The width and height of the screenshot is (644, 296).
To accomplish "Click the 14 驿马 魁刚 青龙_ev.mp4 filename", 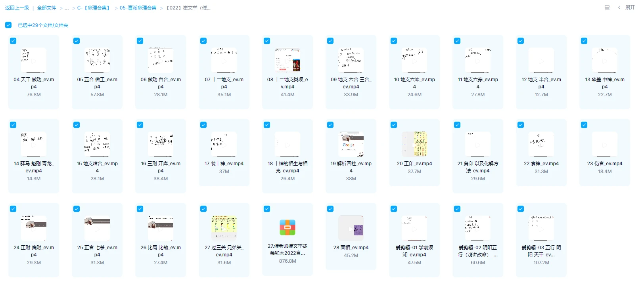I will [x=34, y=167].
